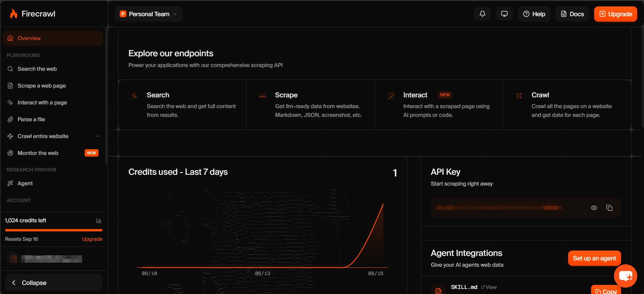Click the "1,024 credits left" text

pos(26,221)
